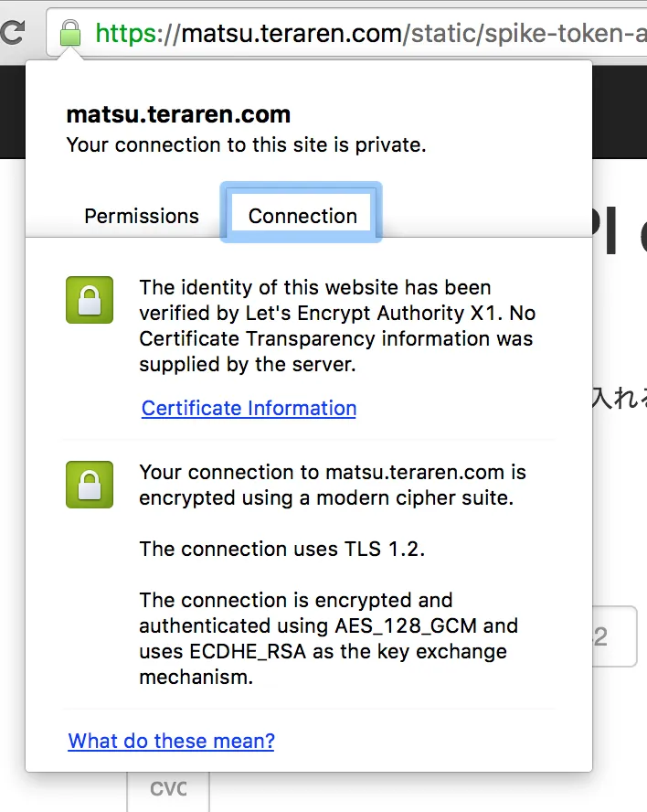647x812 pixels.
Task: Click the lock icon beside encrypted connection text
Action: 90,485
